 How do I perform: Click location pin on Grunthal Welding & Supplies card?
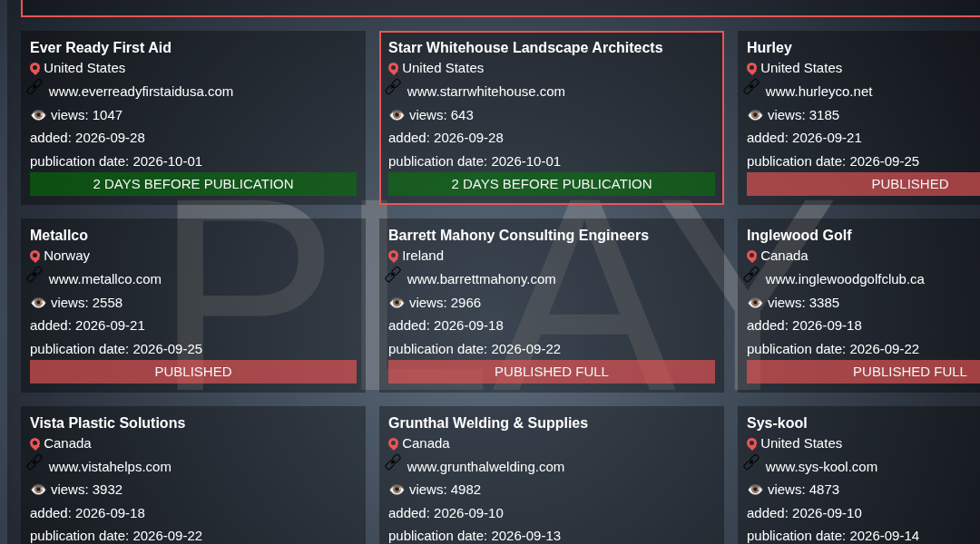pyautogui.click(x=393, y=444)
